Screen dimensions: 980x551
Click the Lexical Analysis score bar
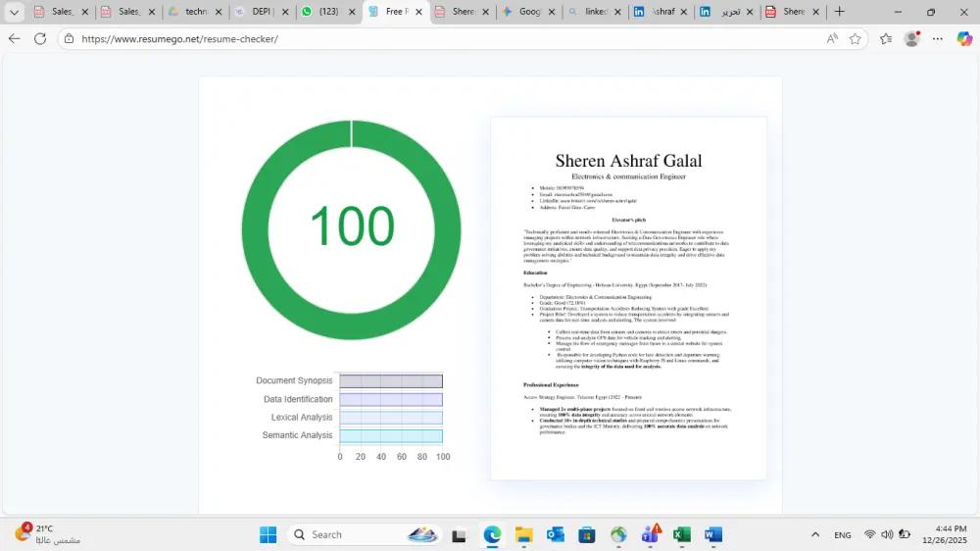(391, 417)
